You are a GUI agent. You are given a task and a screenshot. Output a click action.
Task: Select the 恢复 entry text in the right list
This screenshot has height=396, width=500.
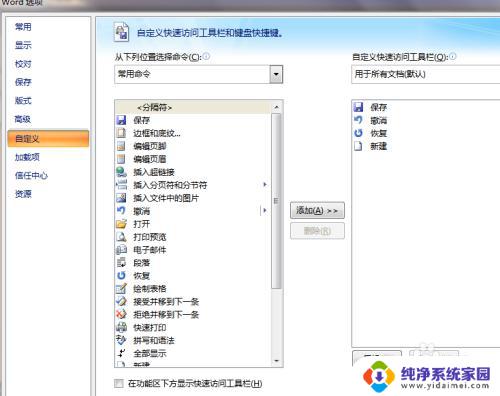coord(379,133)
